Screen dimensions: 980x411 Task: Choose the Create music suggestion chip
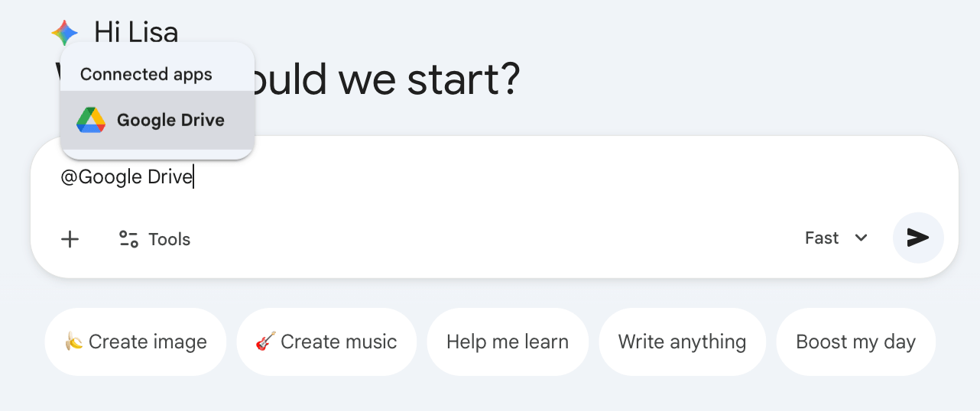(326, 341)
